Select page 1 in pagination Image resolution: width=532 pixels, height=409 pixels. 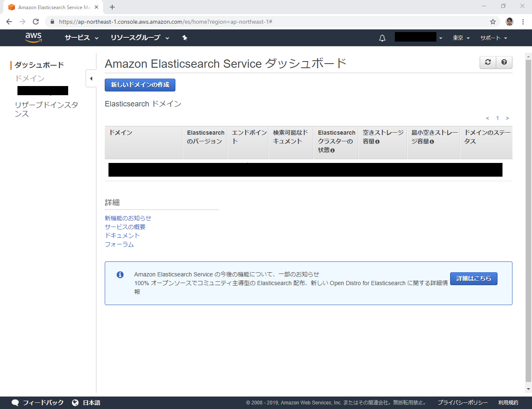click(498, 118)
